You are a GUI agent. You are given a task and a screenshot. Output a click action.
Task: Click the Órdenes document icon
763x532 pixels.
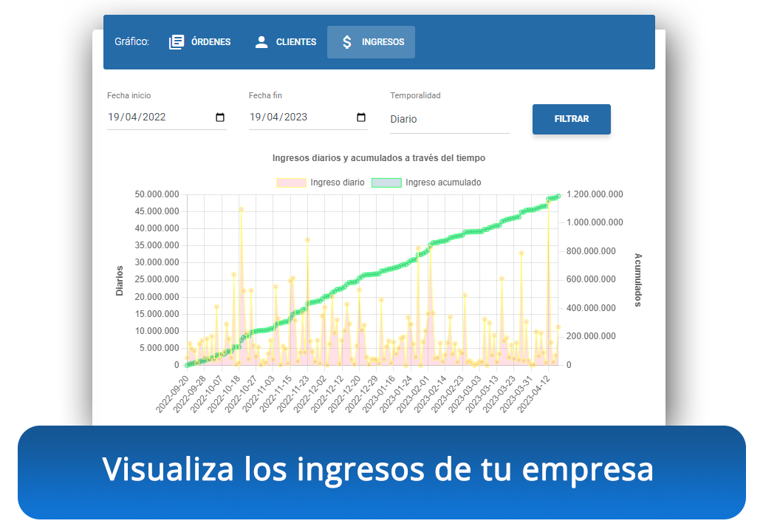pos(177,42)
